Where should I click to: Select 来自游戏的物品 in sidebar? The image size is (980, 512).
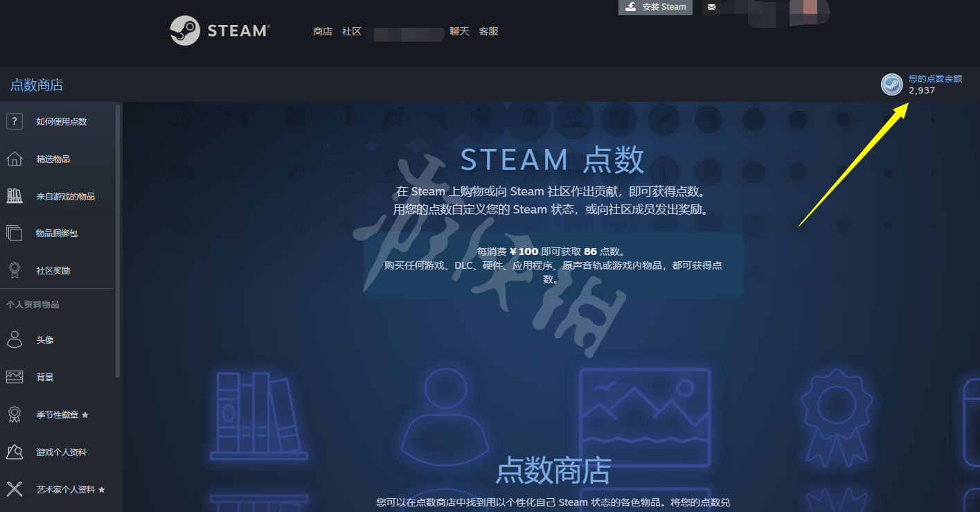tap(66, 196)
